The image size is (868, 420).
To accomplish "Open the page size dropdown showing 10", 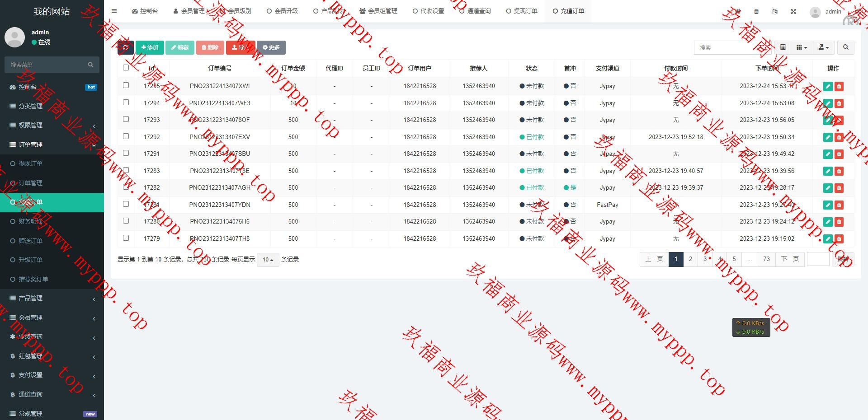I will 268,260.
